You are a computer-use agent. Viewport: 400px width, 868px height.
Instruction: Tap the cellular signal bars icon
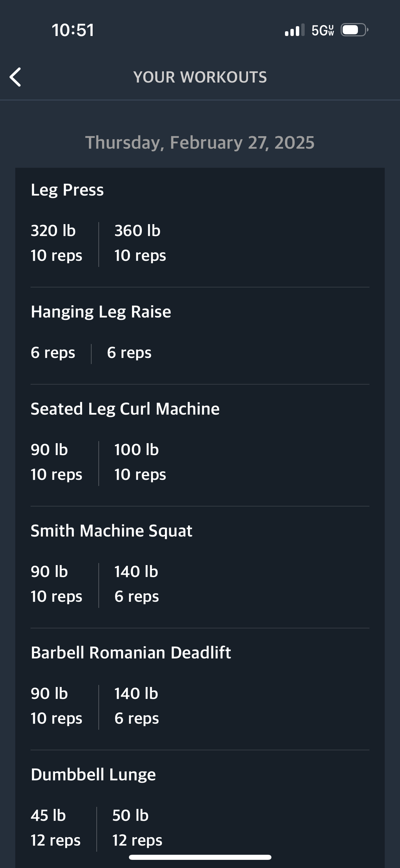(294, 30)
